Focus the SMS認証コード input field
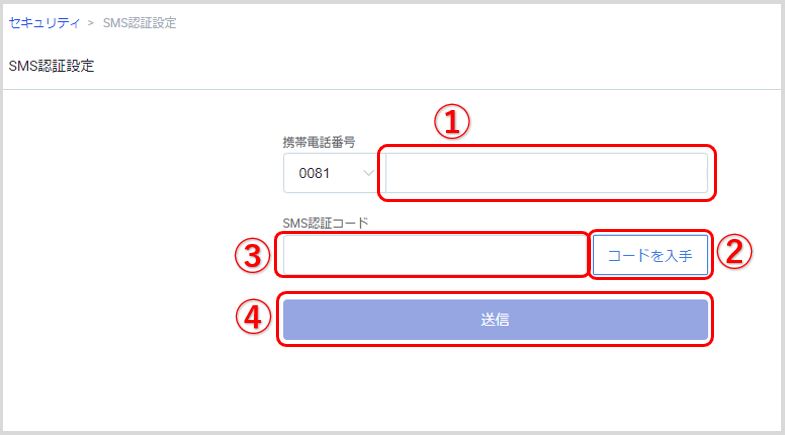 [435, 255]
